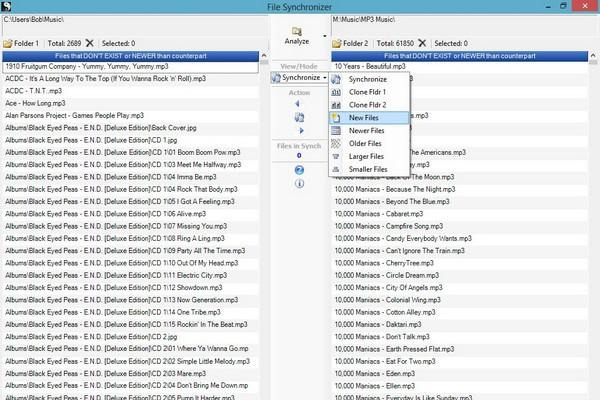Viewport: 600px width, 400px height.
Task: Select Larger Files menu entry
Action: (x=369, y=157)
